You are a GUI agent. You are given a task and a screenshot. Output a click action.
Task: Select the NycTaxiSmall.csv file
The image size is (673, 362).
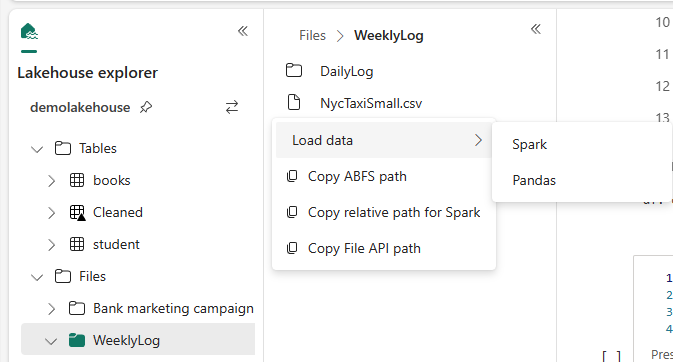coord(371,103)
